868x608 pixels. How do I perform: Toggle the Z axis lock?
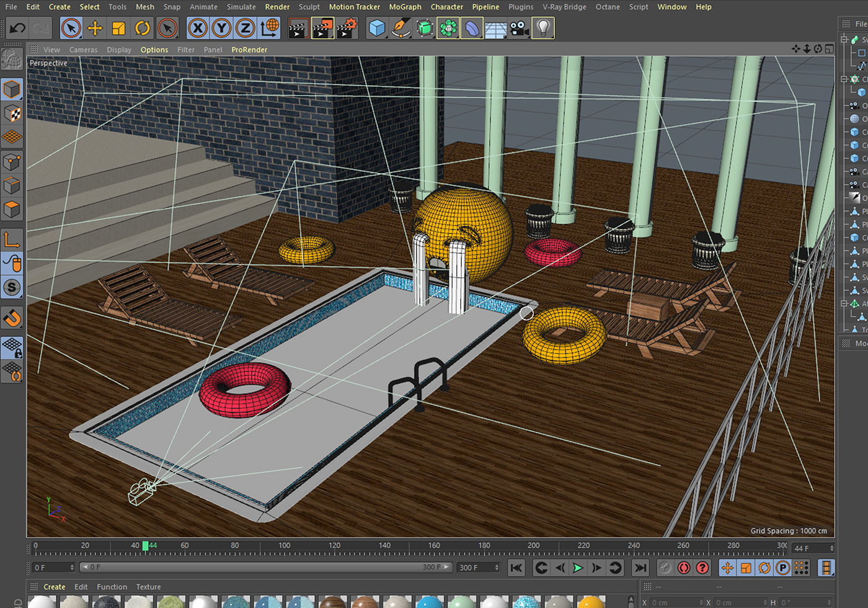[246, 28]
